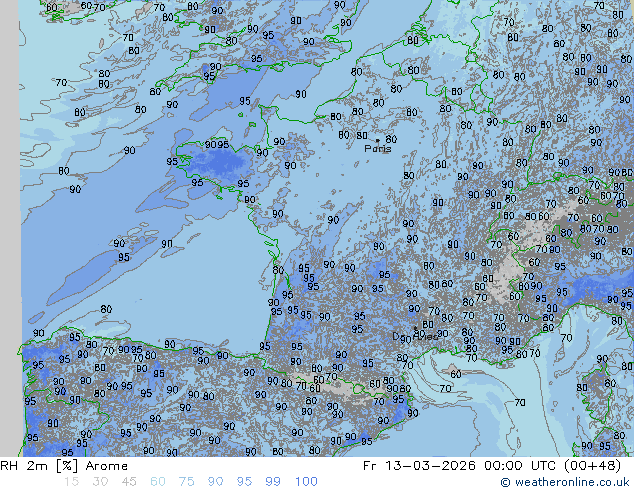Click the date 'Fr 13-03-2026 00:00 UTC (00+48)'
634x490 pixels.
click(492, 466)
